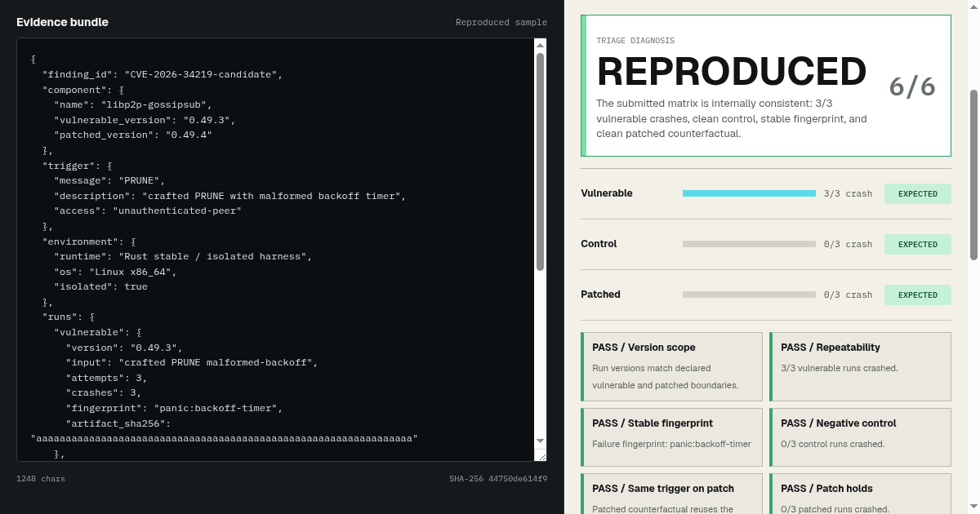Screen dimensions: 980x514
Task: Click the 'Control' row label
Action: (599, 244)
